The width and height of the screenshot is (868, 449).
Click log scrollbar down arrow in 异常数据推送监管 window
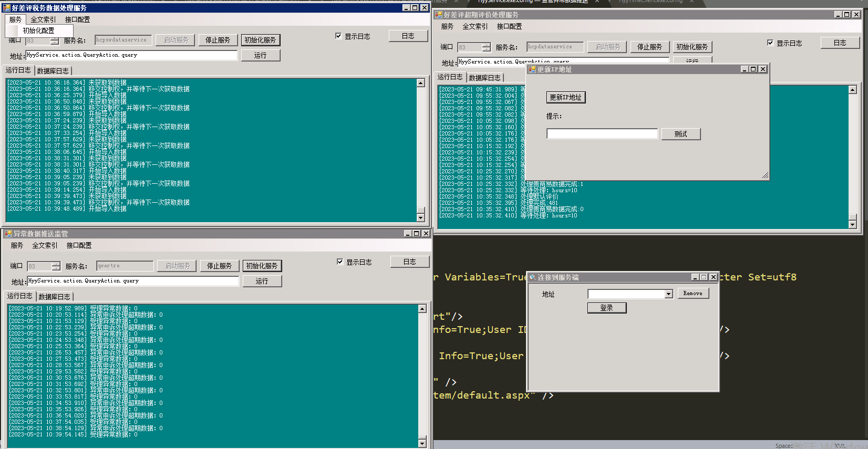point(422,443)
